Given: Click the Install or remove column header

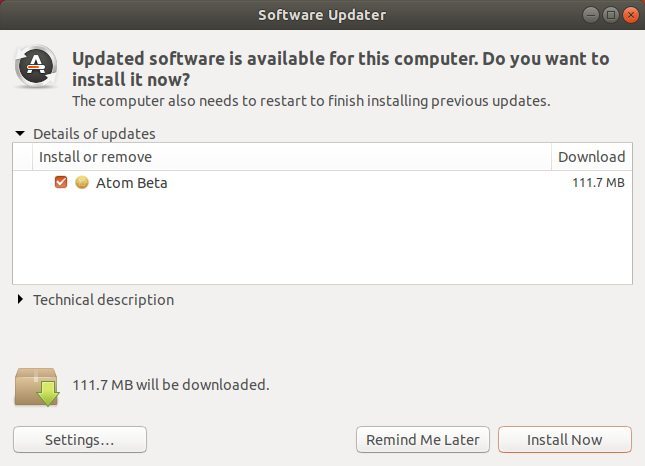Looking at the screenshot, I should click(292, 157).
